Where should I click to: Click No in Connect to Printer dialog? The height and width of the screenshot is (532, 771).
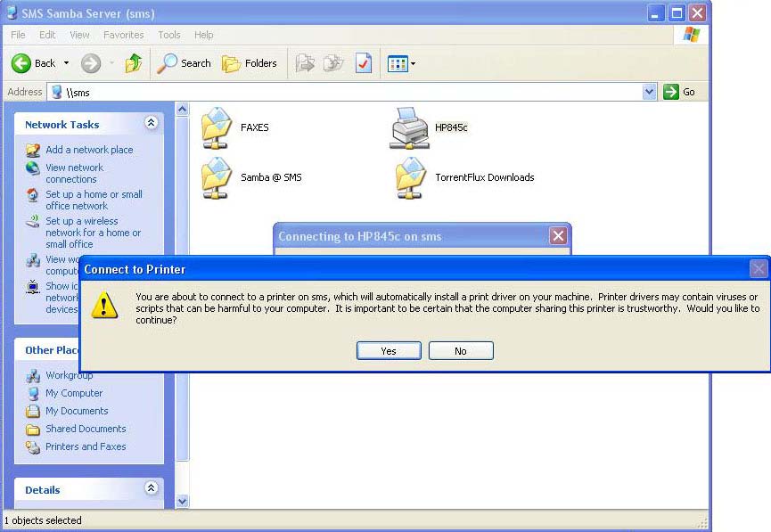click(461, 350)
